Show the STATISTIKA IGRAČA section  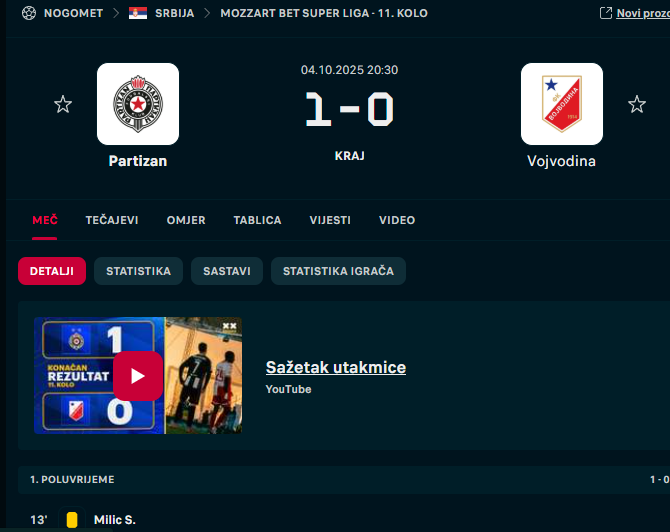338,271
